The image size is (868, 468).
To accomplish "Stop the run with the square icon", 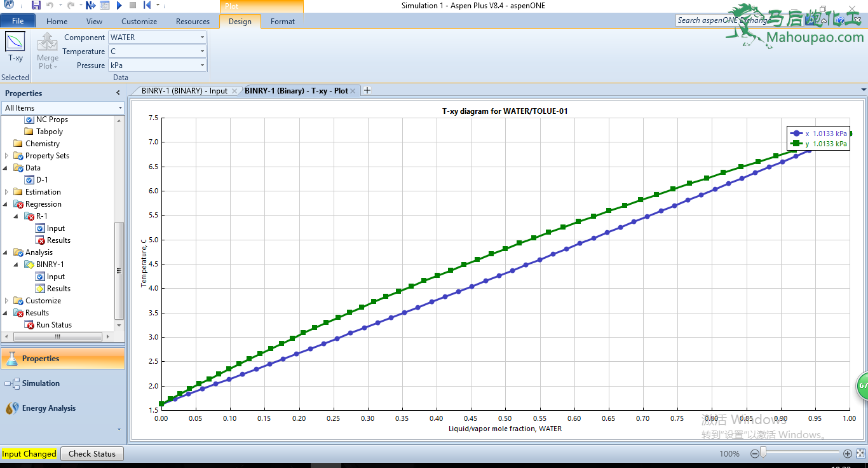I will click(133, 5).
